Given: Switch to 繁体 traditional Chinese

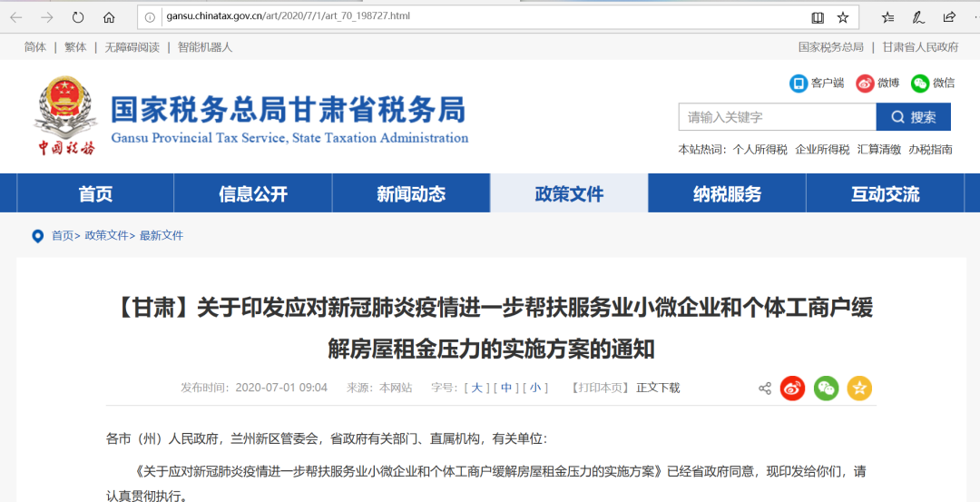Looking at the screenshot, I should tap(75, 47).
